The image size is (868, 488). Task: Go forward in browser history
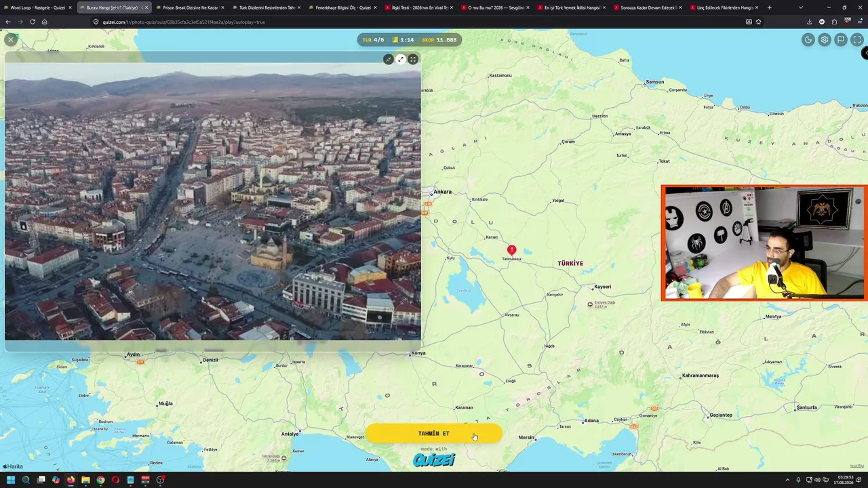coord(20,22)
